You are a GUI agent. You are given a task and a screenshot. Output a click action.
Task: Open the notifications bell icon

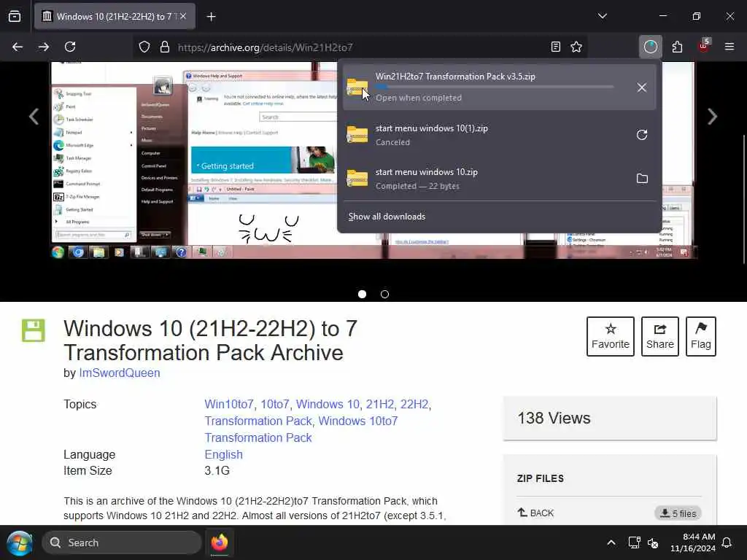pos(727,542)
